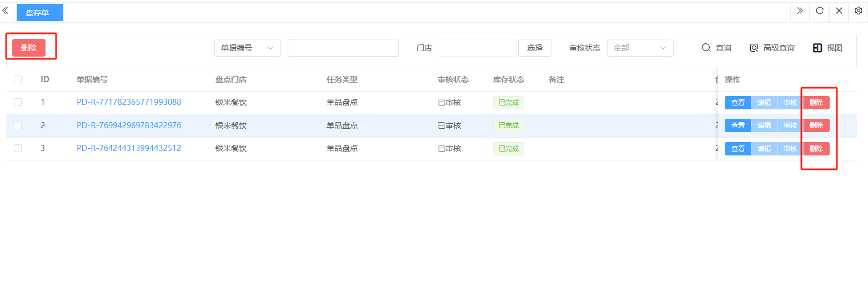Click the query magnifier icon
The image size is (868, 282).
click(x=706, y=48)
